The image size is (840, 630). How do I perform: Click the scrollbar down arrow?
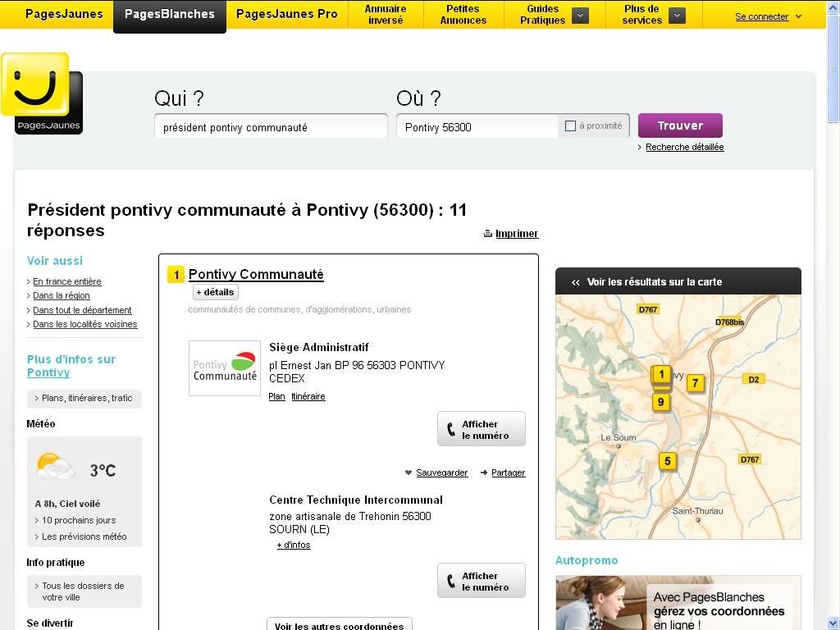point(833,623)
